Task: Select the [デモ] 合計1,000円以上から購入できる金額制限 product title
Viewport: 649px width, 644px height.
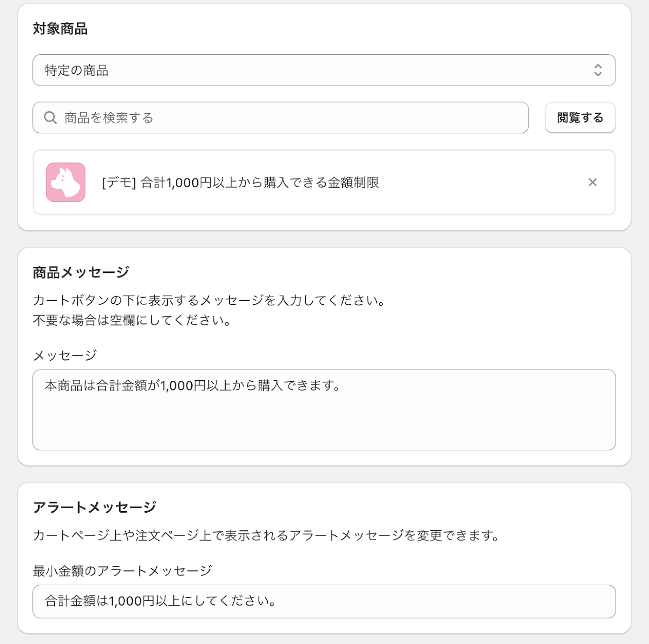Action: [x=240, y=183]
